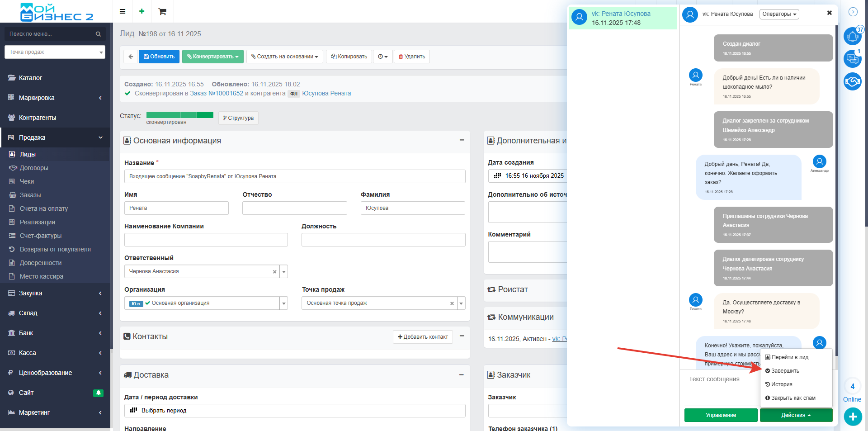Image resolution: width=868 pixels, height=431 pixels.
Task: Open the shopping cart icon
Action: (x=162, y=11)
